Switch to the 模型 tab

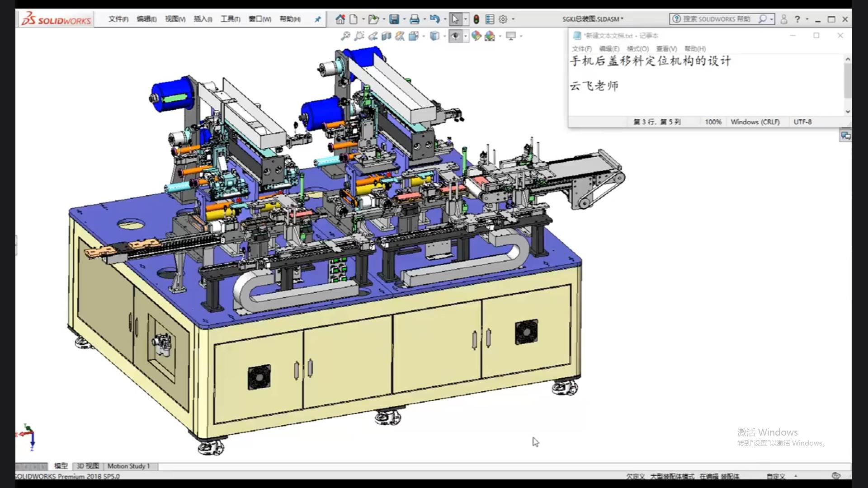pos(61,466)
